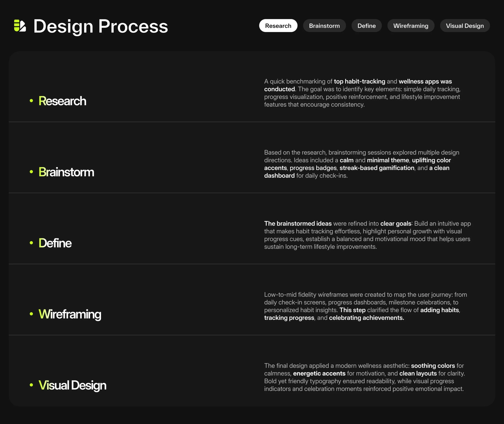Switch to the Brainstorm tab
Image resolution: width=504 pixels, height=424 pixels.
tap(324, 26)
